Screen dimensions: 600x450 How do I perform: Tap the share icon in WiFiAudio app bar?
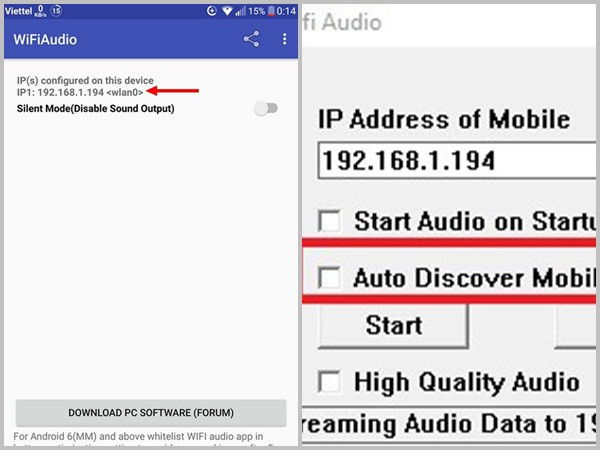pos(251,40)
